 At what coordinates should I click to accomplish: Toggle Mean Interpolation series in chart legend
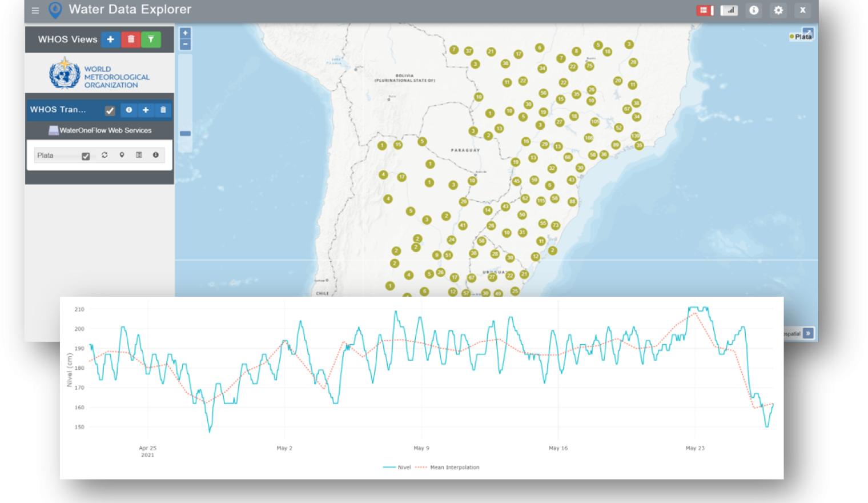(448, 468)
